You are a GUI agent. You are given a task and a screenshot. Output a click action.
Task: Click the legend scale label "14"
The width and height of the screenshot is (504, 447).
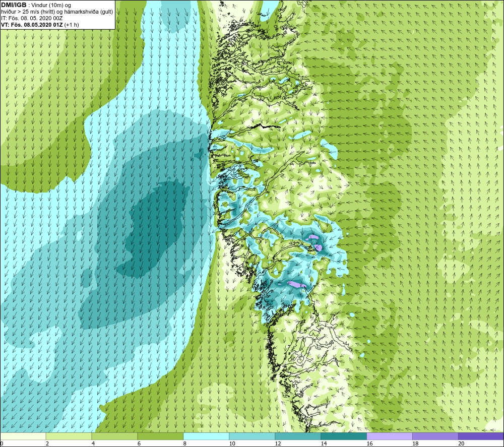324,444
